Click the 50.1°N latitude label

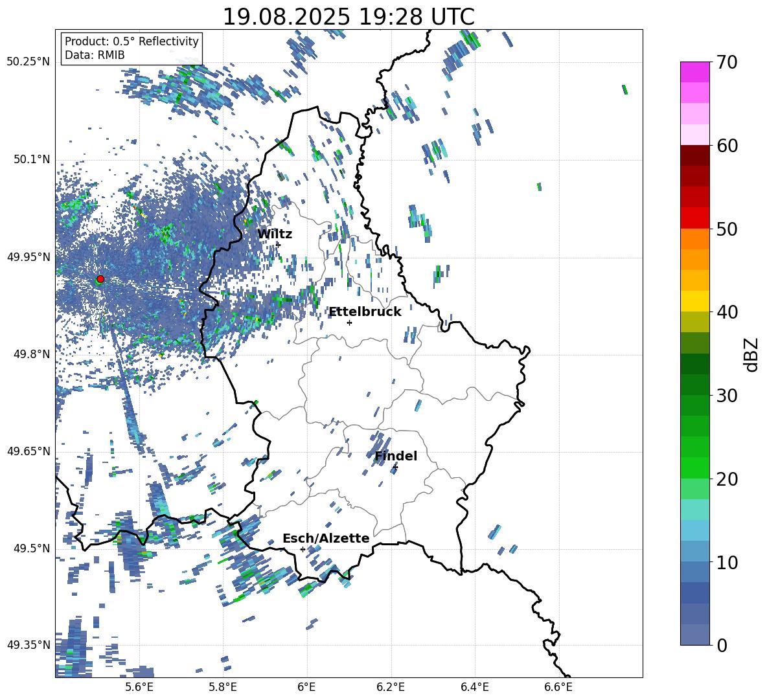coord(31,160)
